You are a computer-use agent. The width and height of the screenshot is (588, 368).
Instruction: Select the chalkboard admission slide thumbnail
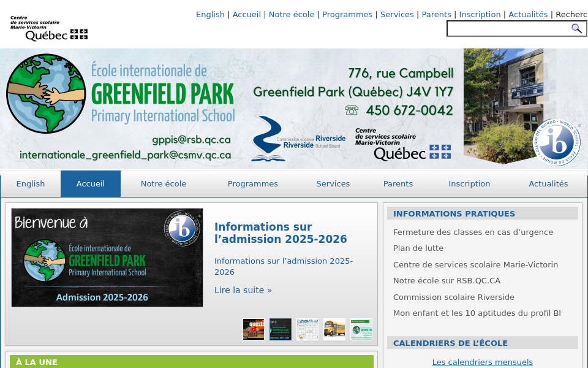click(281, 329)
